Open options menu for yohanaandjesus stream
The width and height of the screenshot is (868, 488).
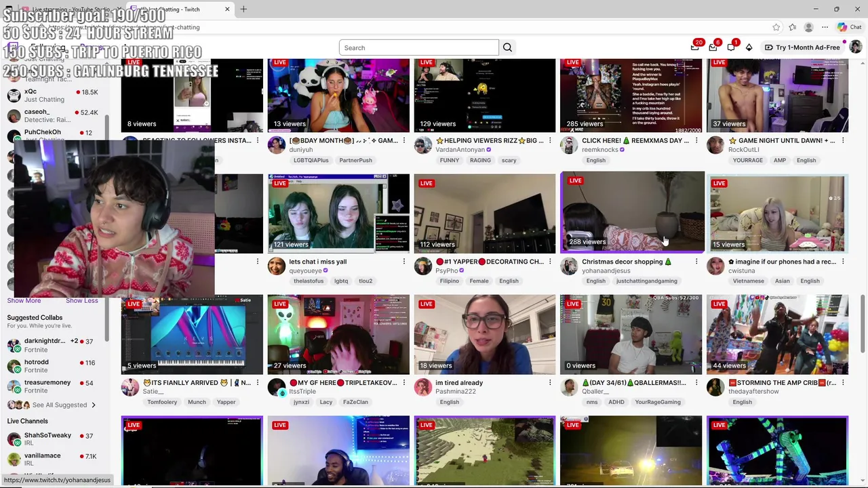(696, 262)
